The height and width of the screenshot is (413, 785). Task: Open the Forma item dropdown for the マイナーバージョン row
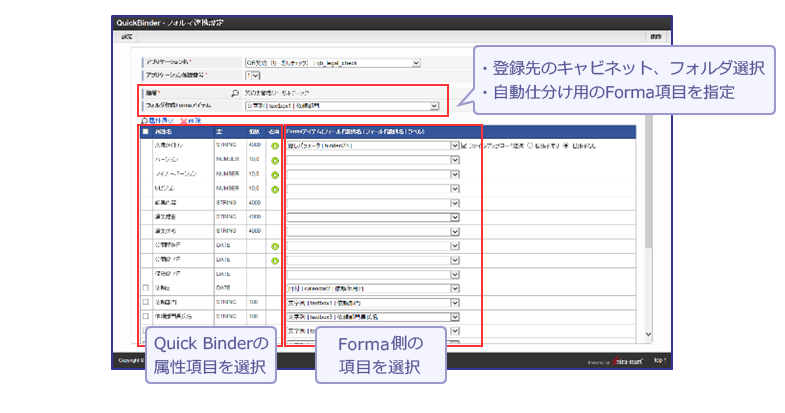click(373, 174)
